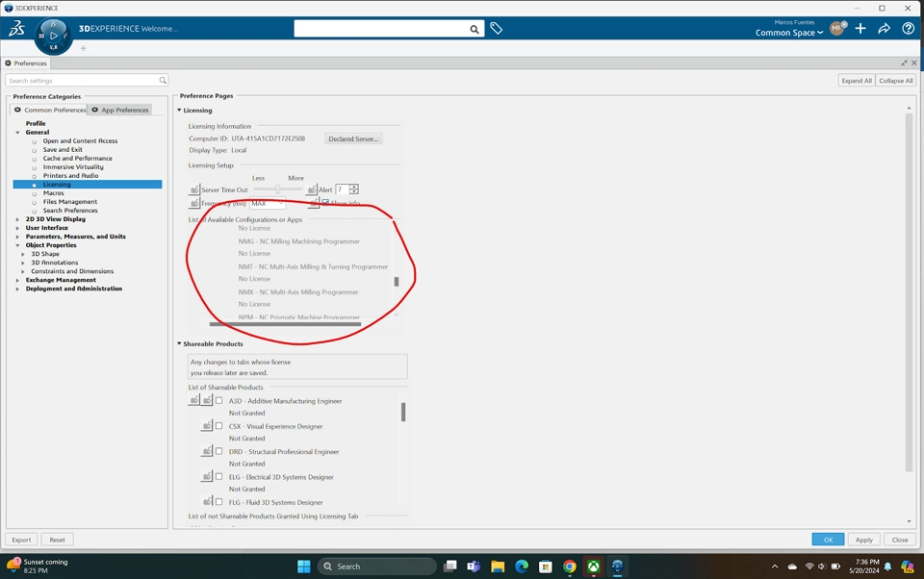Viewport: 924px width, 579px height.
Task: Click the Declared Server... button
Action: click(353, 138)
